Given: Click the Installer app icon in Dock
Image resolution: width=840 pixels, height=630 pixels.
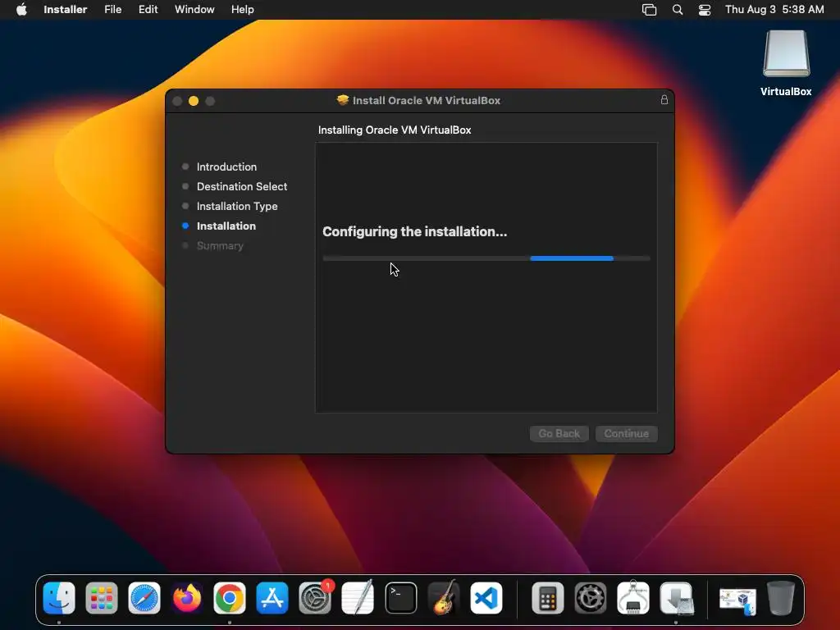Looking at the screenshot, I should (x=676, y=598).
